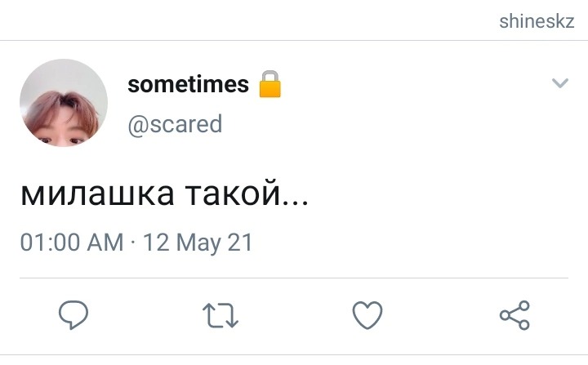Click the padlock icon next to sometimes

(x=270, y=84)
